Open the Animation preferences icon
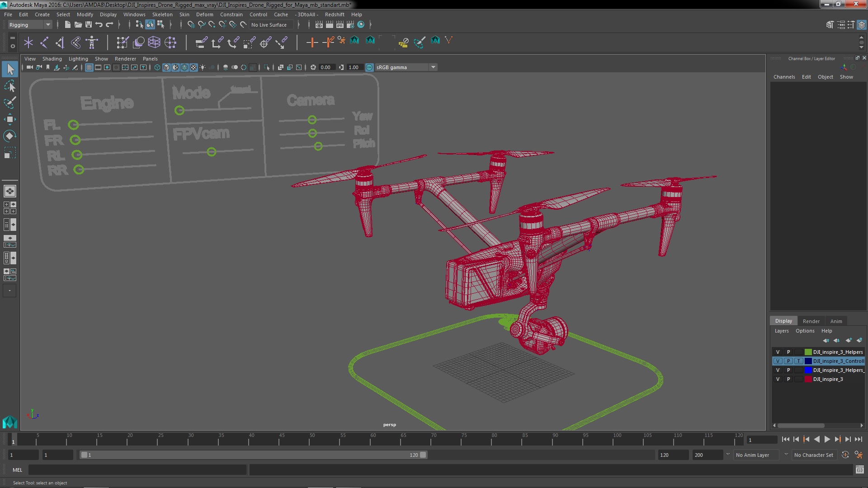 (x=859, y=455)
